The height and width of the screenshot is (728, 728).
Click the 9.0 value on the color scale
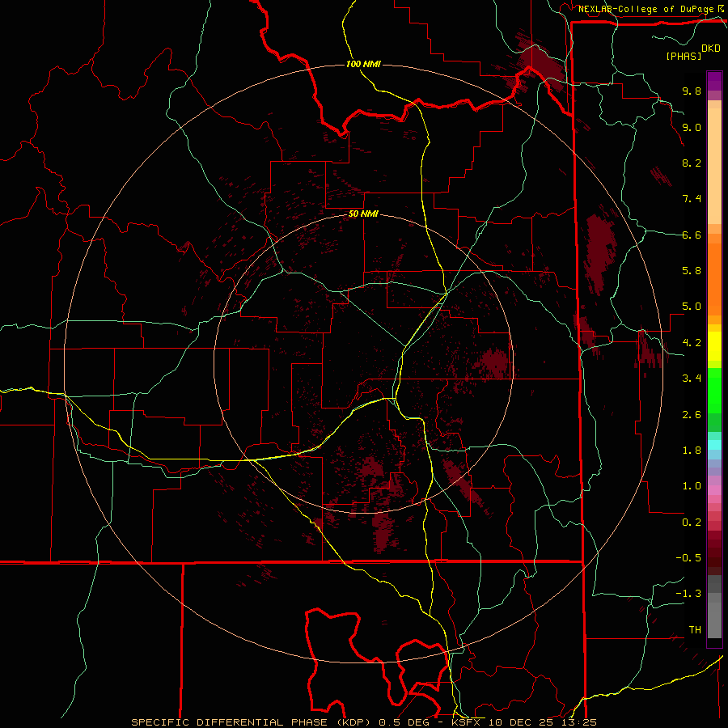coord(692,127)
